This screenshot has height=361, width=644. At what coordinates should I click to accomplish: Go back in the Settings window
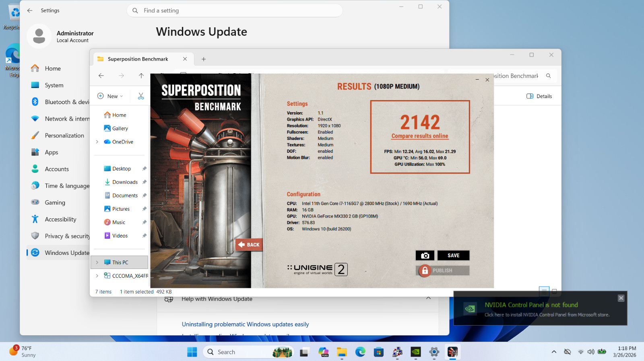30,10
